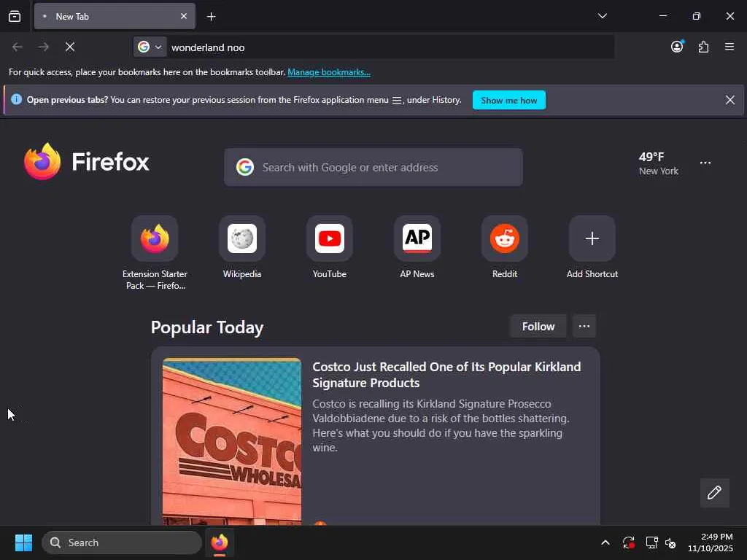Go back with the back arrow

pyautogui.click(x=18, y=47)
